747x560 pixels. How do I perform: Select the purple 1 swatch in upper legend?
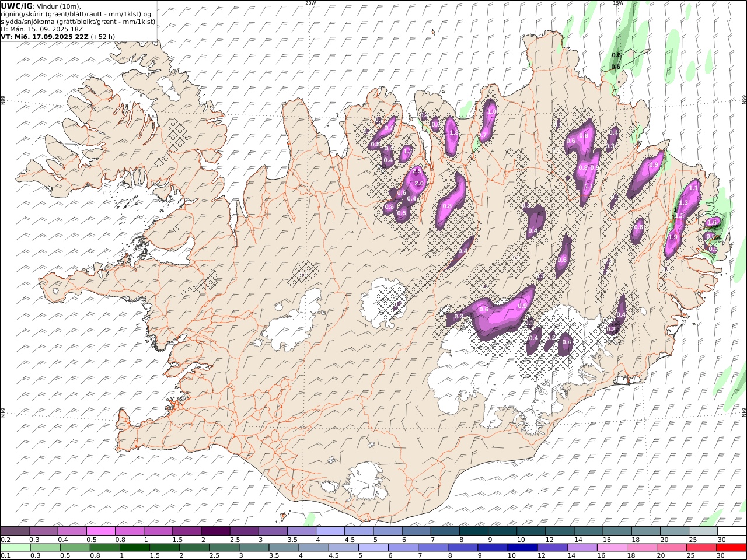[158, 531]
